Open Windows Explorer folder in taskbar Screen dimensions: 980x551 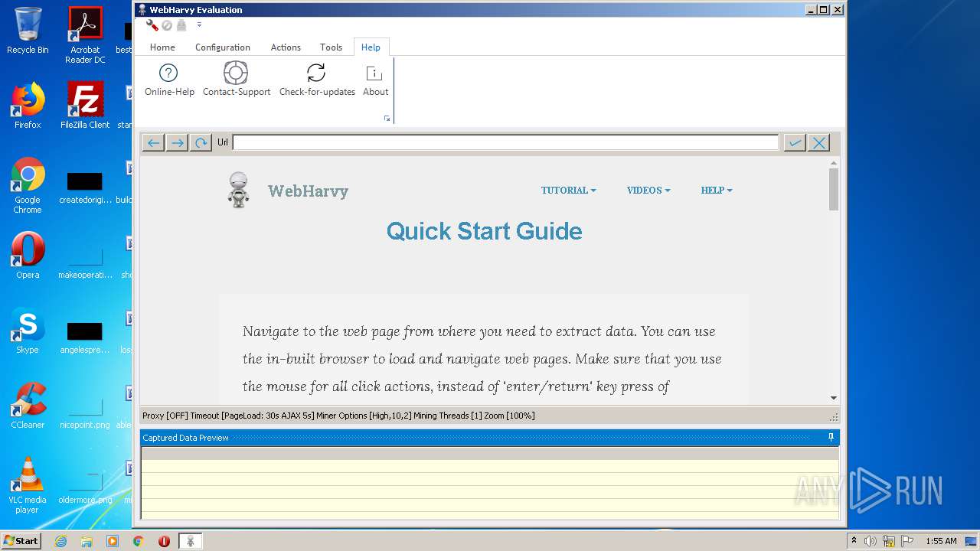[87, 541]
